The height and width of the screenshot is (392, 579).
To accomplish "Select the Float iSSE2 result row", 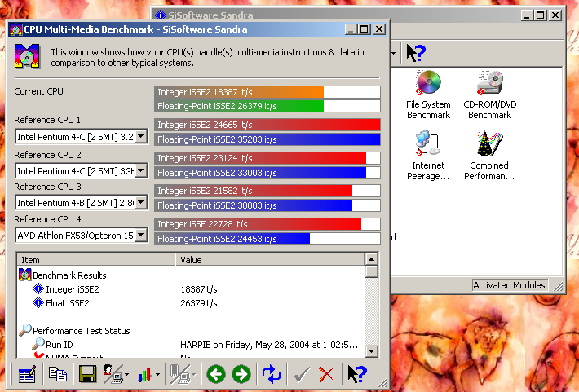I will click(61, 303).
